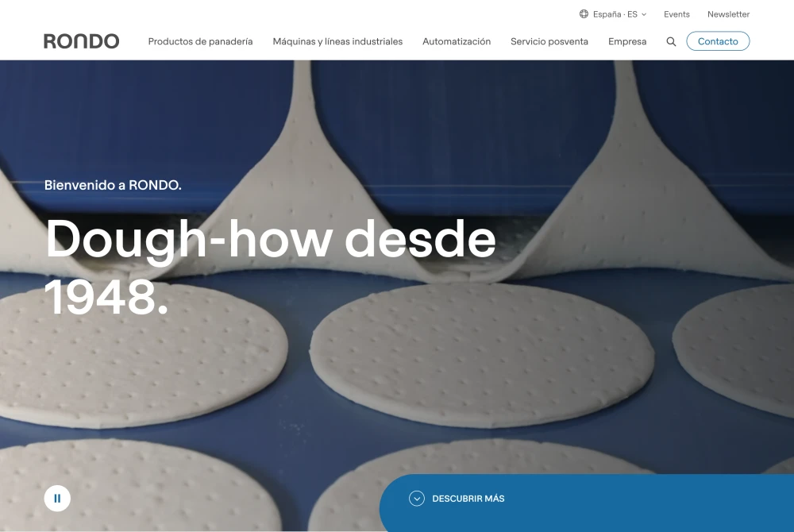This screenshot has width=794, height=532.
Task: Open the Empresa menu
Action: pos(627,41)
